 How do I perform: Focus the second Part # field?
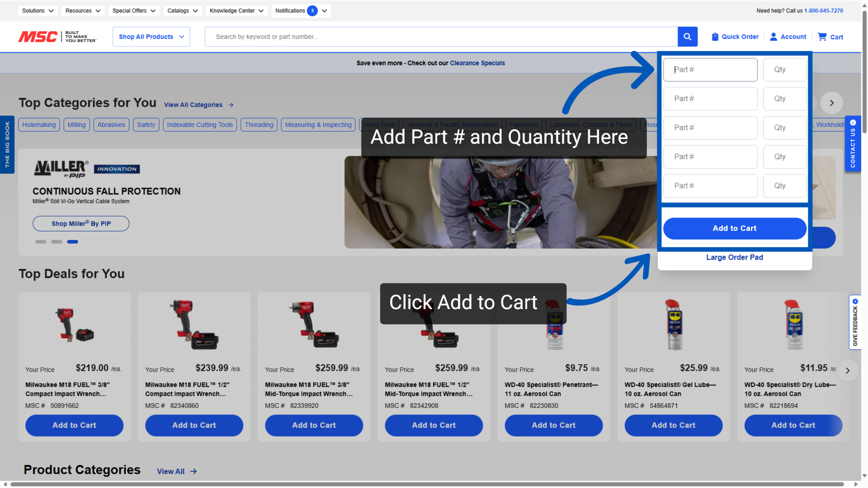point(710,99)
